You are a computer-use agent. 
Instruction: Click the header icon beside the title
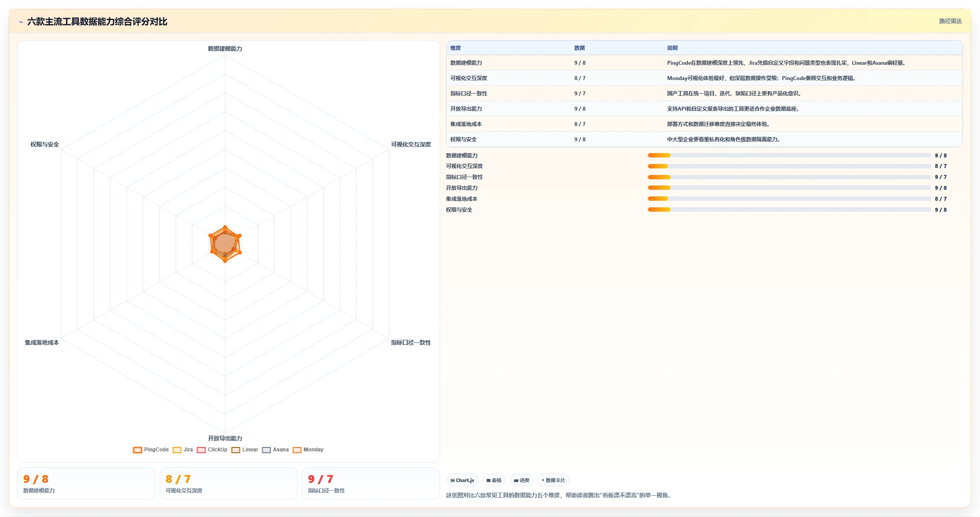21,22
